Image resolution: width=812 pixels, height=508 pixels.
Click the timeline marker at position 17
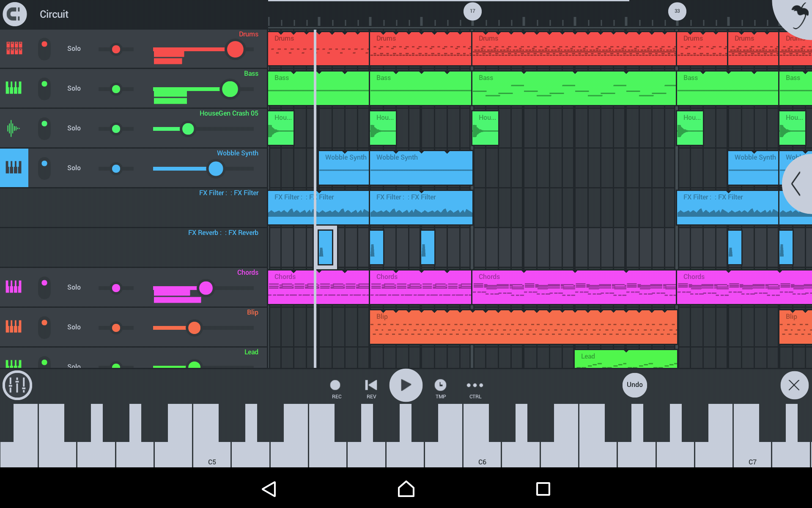click(472, 11)
